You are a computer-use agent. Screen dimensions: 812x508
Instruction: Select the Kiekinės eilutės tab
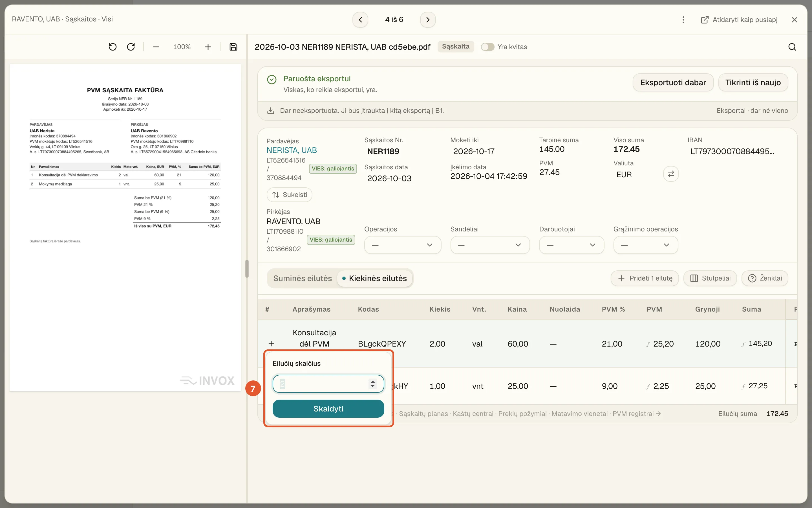374,278
